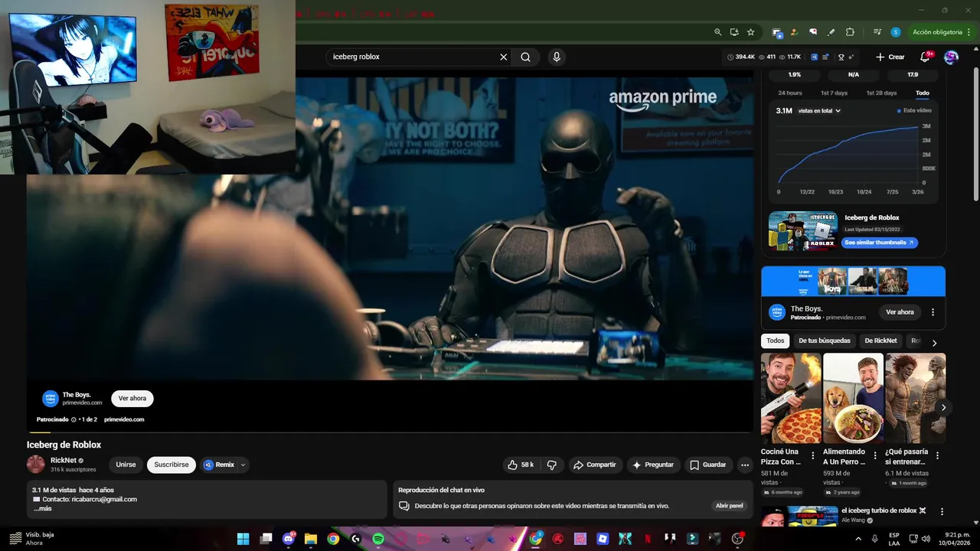Install app icon in address bar
The height and width of the screenshot is (551, 980).
pyautogui.click(x=734, y=32)
